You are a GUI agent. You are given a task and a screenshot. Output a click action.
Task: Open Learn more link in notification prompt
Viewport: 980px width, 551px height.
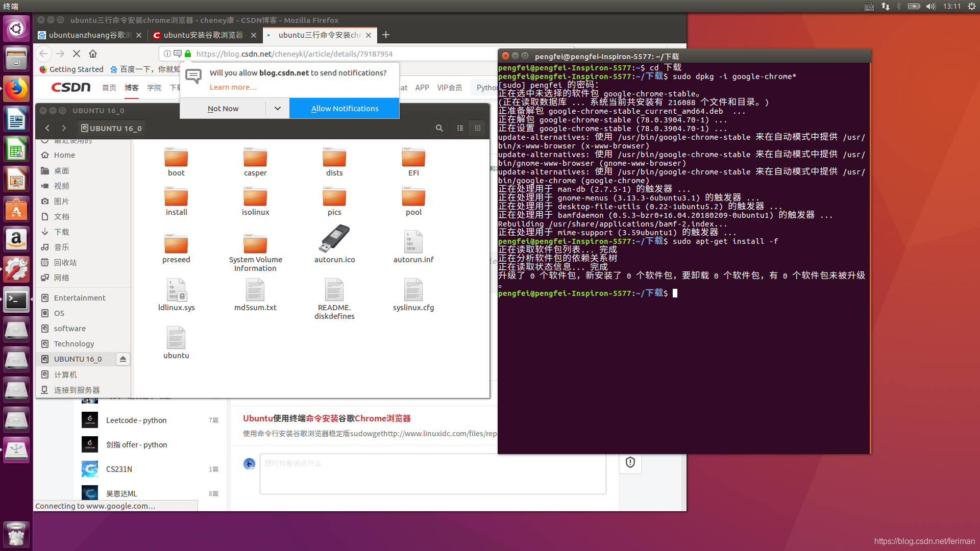[233, 87]
